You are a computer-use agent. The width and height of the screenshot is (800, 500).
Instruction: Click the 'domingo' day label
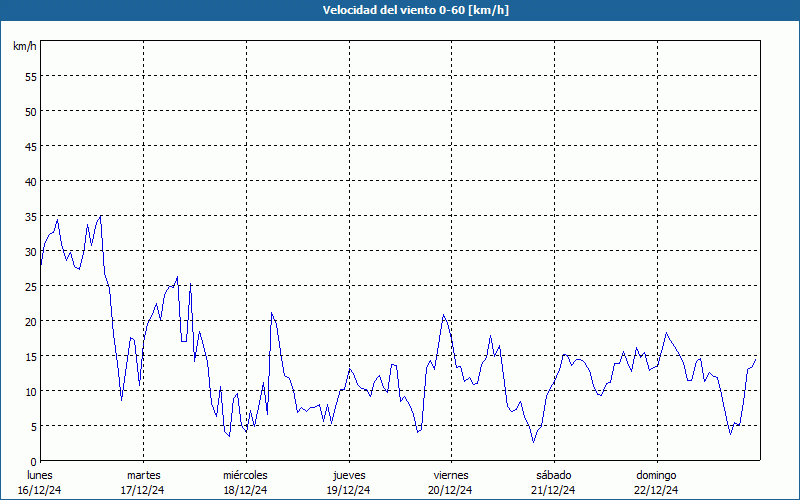pos(656,475)
